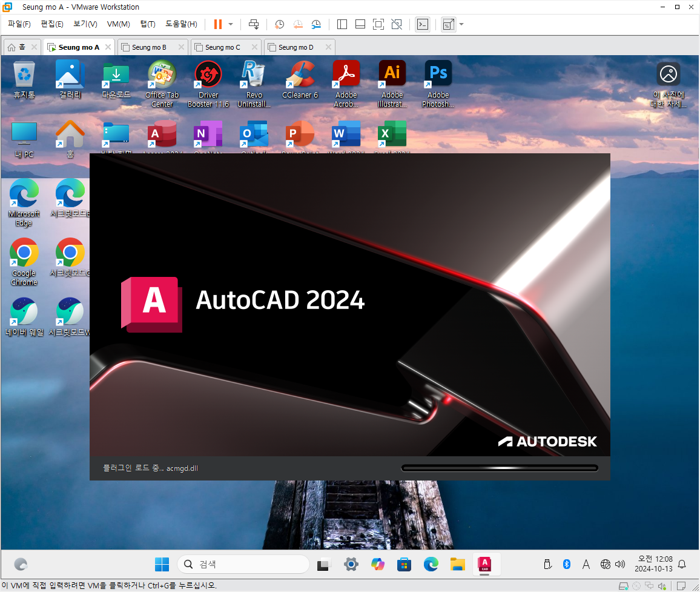Screen dimensions: 700x592
Task: Open the 파일(F) menu
Action: [19, 24]
